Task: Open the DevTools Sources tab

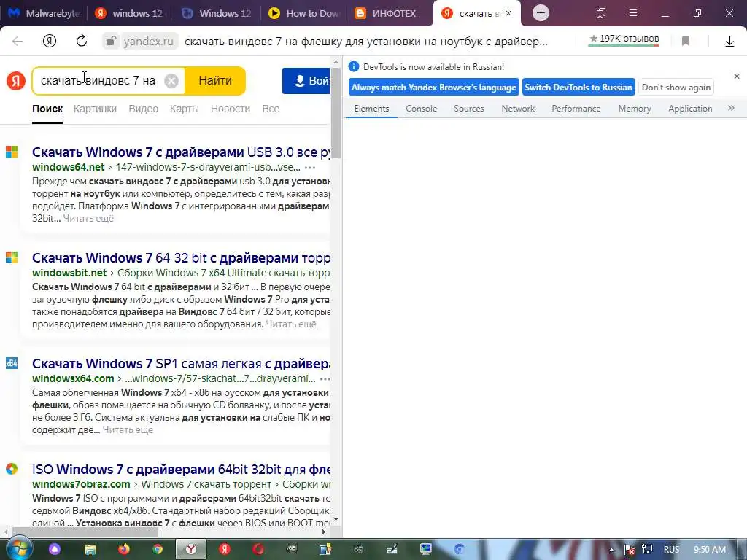Action: (x=469, y=109)
